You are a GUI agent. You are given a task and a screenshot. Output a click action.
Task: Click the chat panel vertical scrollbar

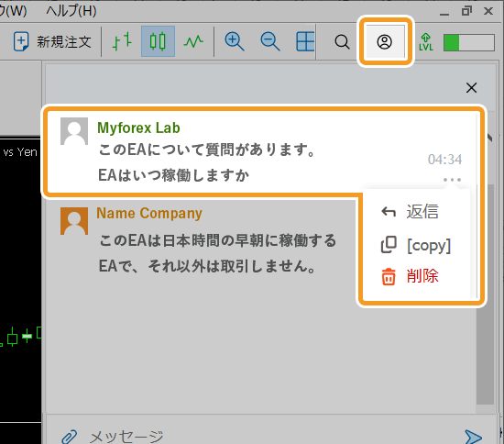(x=485, y=294)
